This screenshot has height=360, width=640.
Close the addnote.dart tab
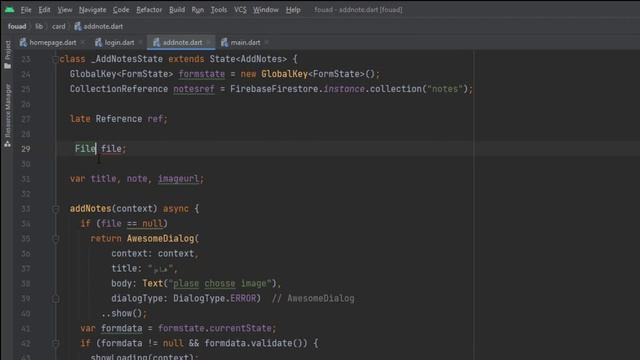click(x=208, y=42)
